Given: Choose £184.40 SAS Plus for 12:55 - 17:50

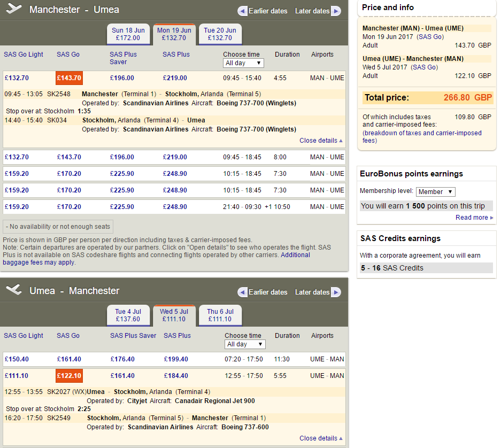Looking at the screenshot, I should 176,376.
